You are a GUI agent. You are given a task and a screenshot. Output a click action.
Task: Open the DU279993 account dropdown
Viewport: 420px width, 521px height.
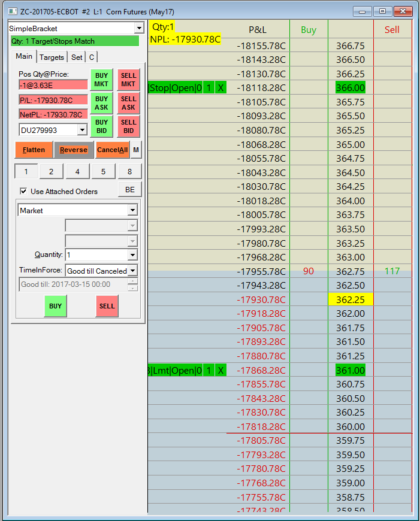[x=83, y=130]
